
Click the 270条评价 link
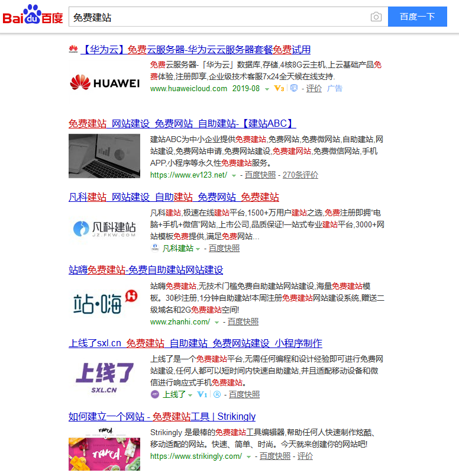(x=300, y=175)
